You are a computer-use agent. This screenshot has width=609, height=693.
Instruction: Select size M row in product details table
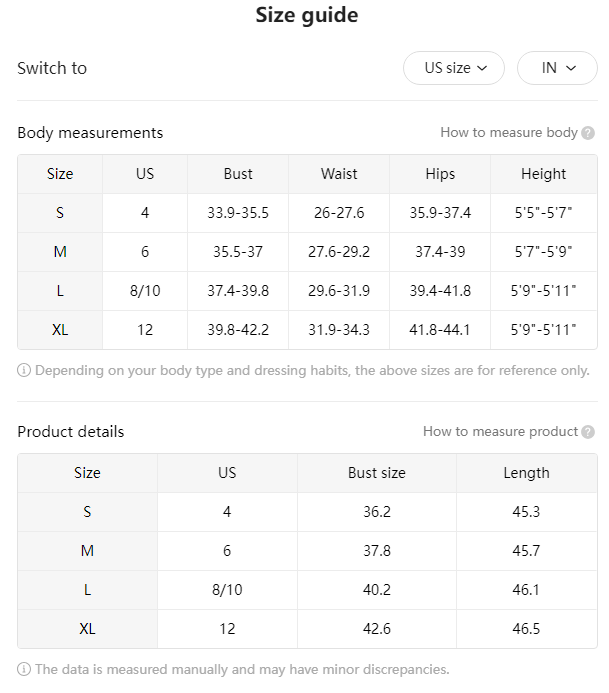307,551
